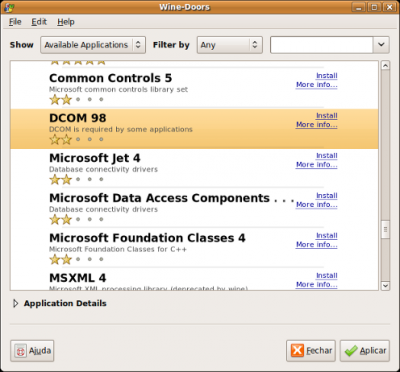
Task: Open More info for Common Controls 5
Action: (317, 85)
